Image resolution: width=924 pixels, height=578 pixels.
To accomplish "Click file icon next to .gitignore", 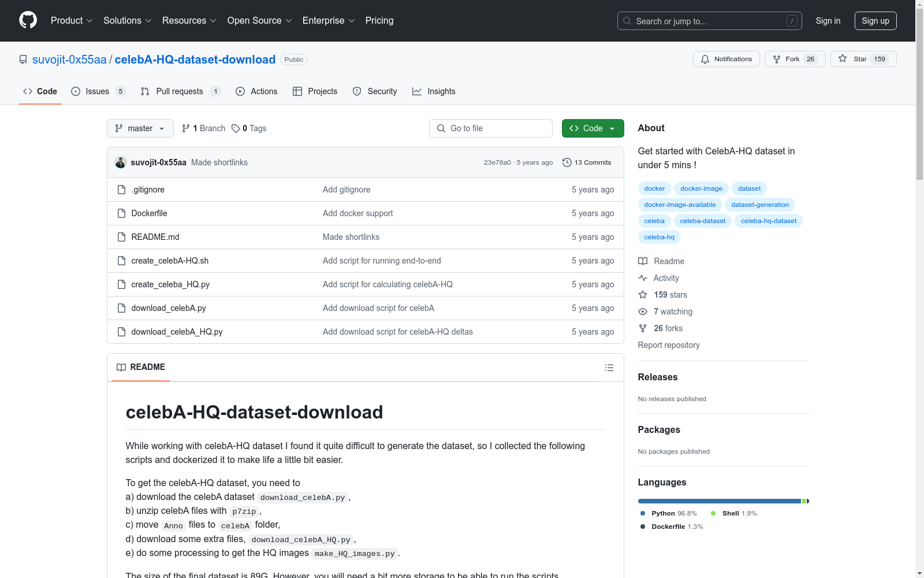I will pyautogui.click(x=121, y=190).
